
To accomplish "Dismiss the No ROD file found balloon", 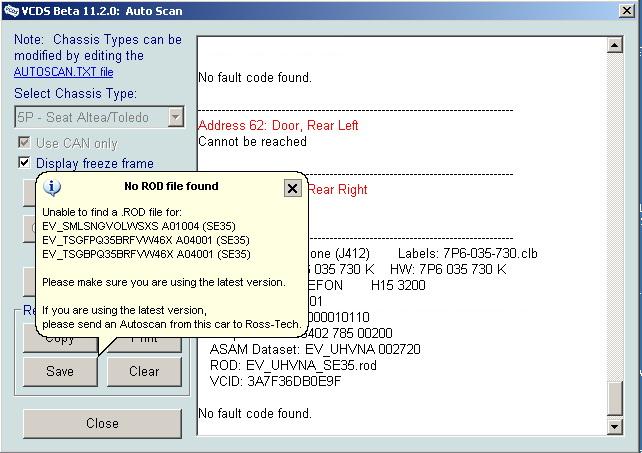I will pos(292,188).
